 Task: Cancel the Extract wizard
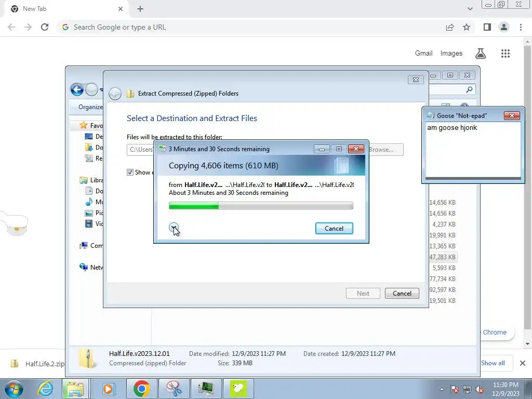coord(402,293)
